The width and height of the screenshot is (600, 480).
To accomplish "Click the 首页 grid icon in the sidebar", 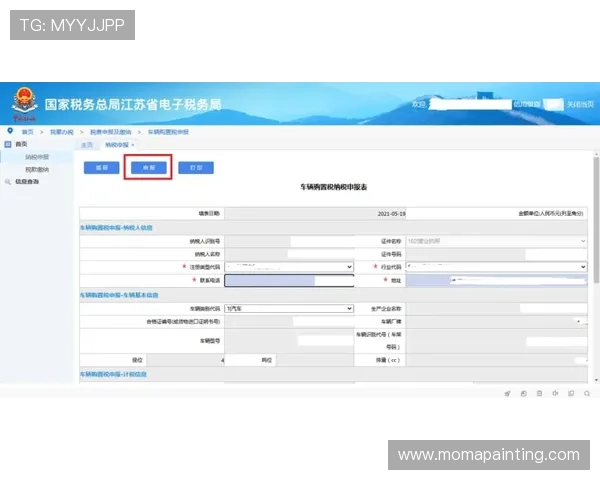I will [8, 144].
